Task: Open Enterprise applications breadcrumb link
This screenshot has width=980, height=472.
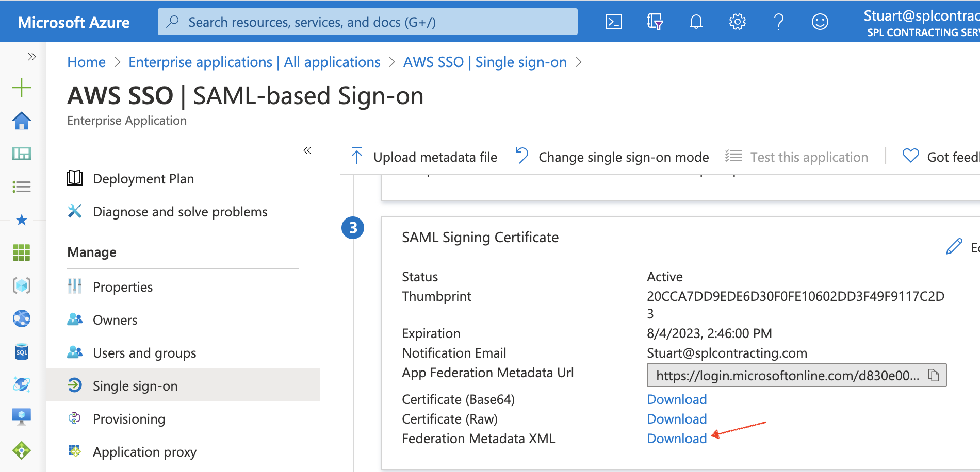Action: pos(254,62)
